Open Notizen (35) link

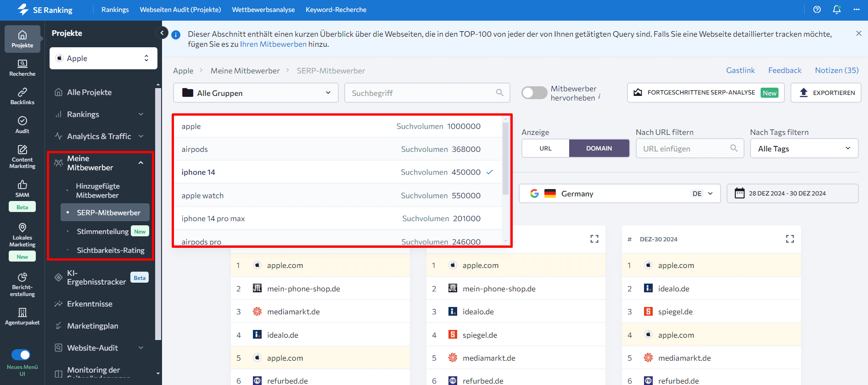coord(837,70)
